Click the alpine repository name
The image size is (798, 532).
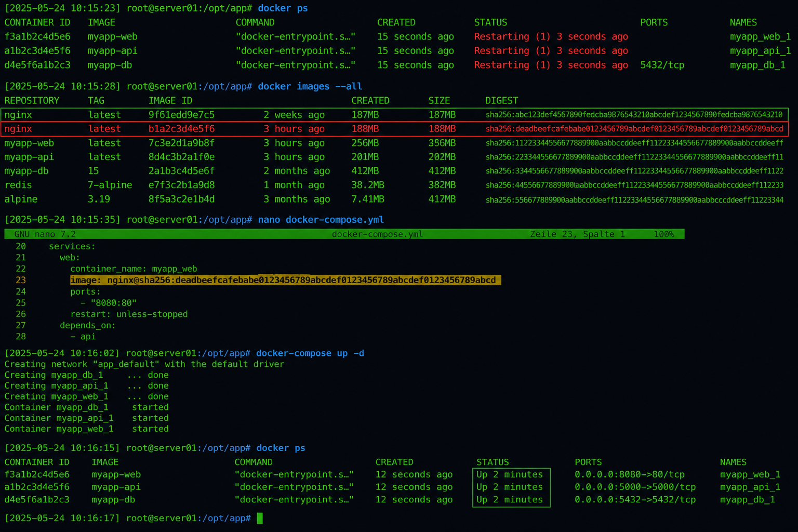pos(21,199)
